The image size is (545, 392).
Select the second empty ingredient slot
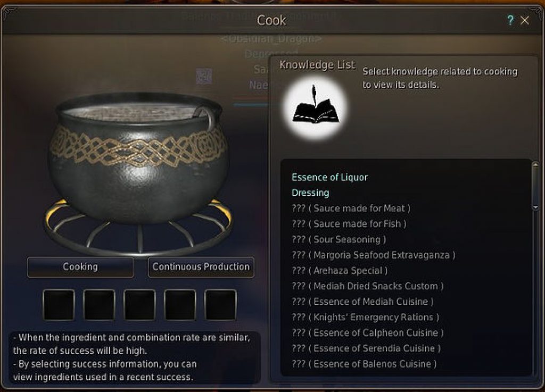(99, 305)
